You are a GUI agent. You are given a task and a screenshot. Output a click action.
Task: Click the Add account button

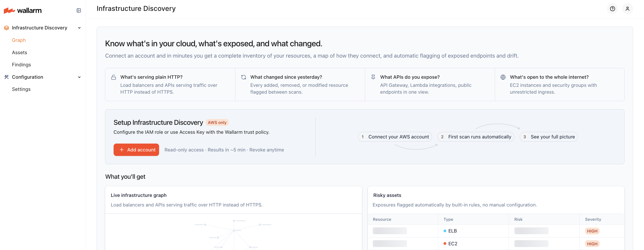[136, 150]
